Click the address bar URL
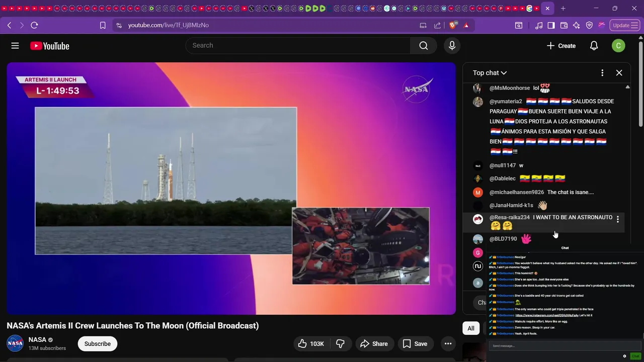 169,25
